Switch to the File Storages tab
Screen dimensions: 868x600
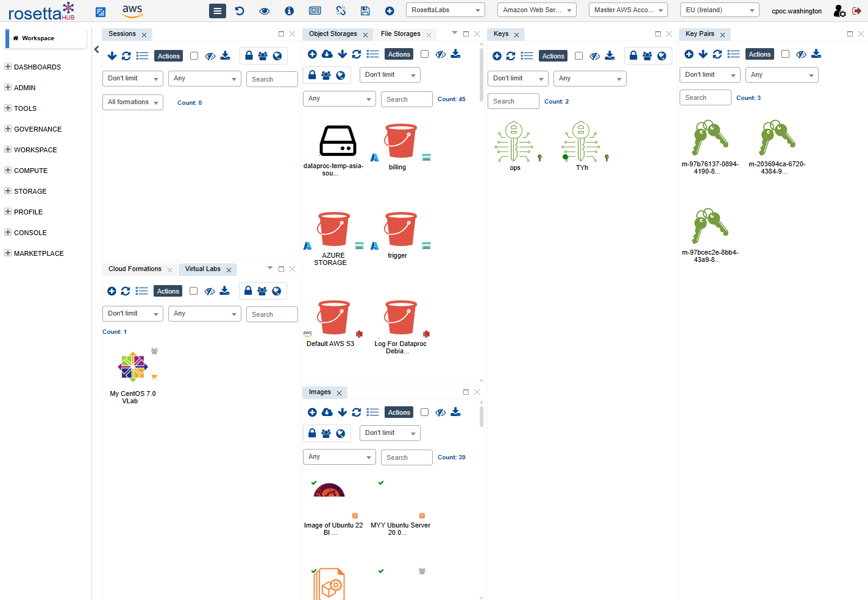(x=400, y=34)
